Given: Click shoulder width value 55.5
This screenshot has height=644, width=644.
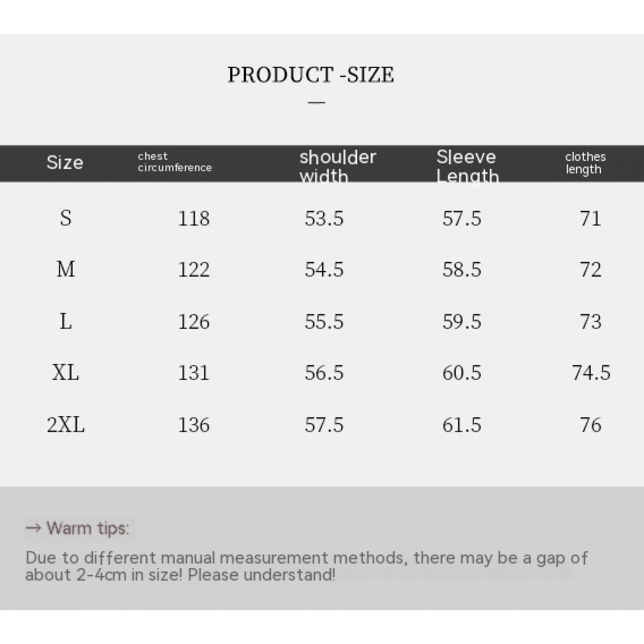Looking at the screenshot, I should click(x=324, y=321).
